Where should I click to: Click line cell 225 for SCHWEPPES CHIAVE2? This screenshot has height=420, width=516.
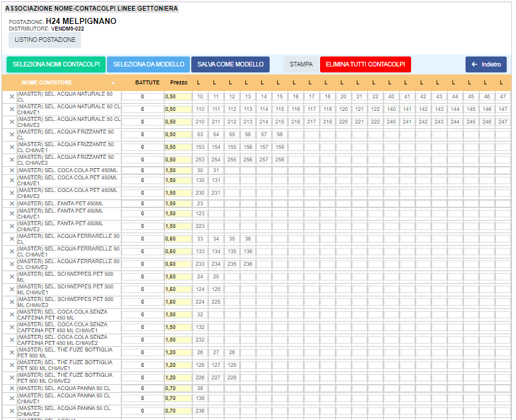coord(216,302)
